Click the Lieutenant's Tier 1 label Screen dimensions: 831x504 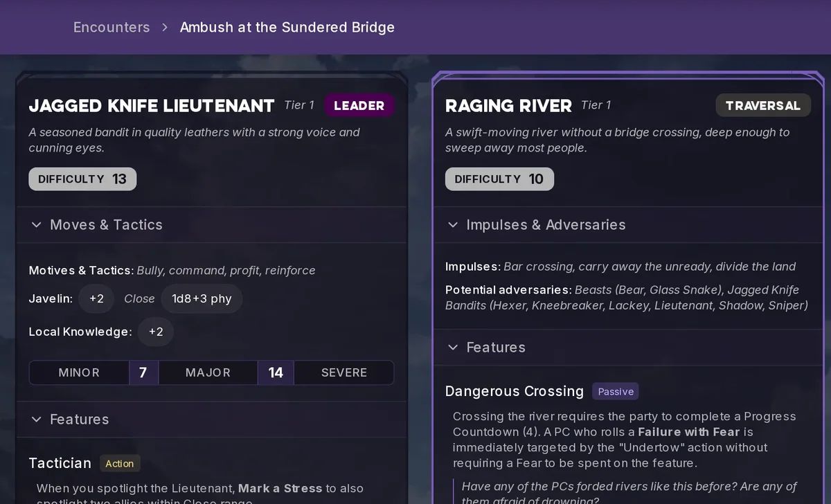coord(299,105)
